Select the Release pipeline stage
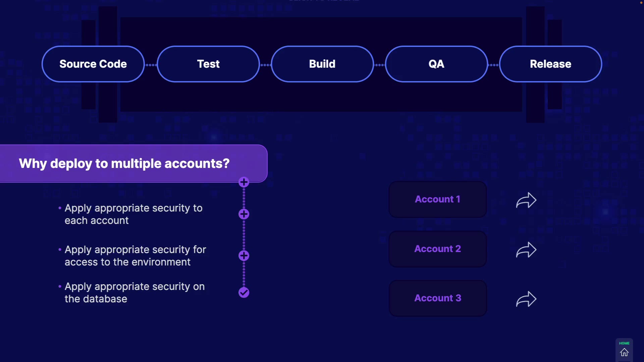 [550, 64]
